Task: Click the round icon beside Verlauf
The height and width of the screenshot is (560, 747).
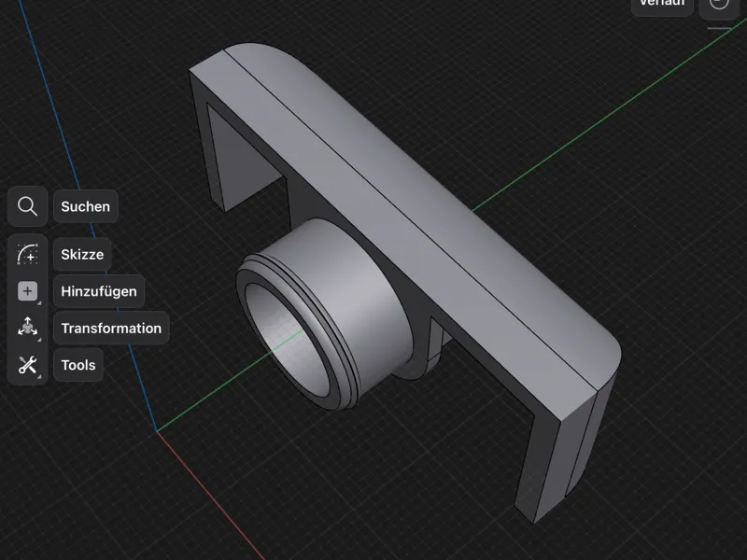Action: click(719, 6)
